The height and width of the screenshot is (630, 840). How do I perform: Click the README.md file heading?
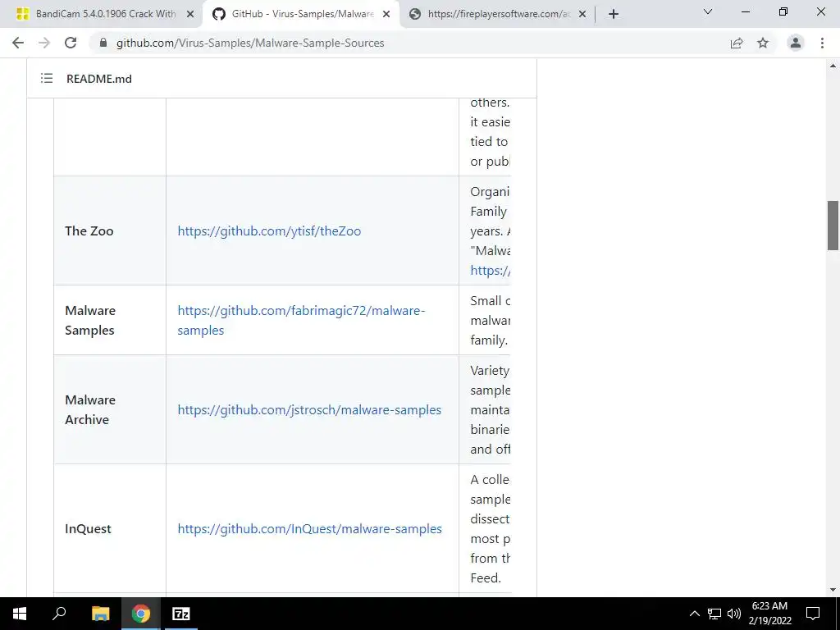(99, 79)
